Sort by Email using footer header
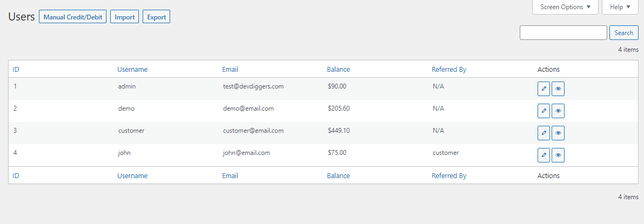The height and width of the screenshot is (224, 644). pos(230,175)
